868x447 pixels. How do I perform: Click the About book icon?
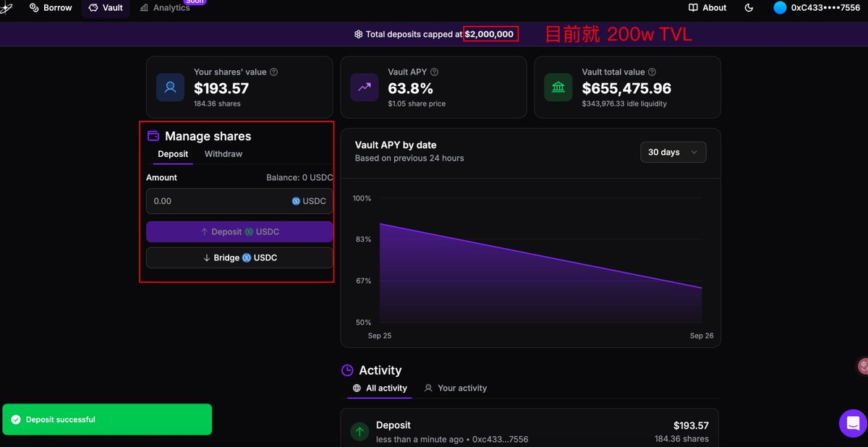click(x=694, y=8)
